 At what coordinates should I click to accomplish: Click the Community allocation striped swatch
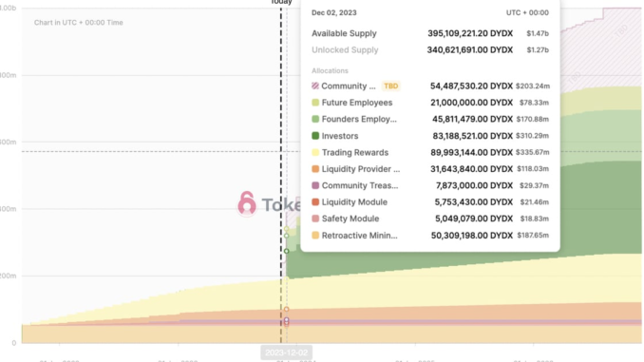click(315, 86)
